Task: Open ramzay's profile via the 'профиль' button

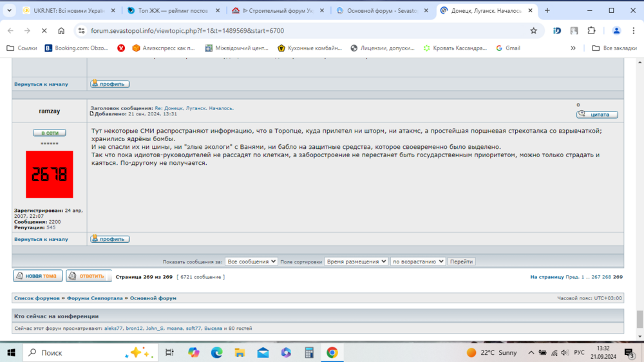Action: click(110, 239)
